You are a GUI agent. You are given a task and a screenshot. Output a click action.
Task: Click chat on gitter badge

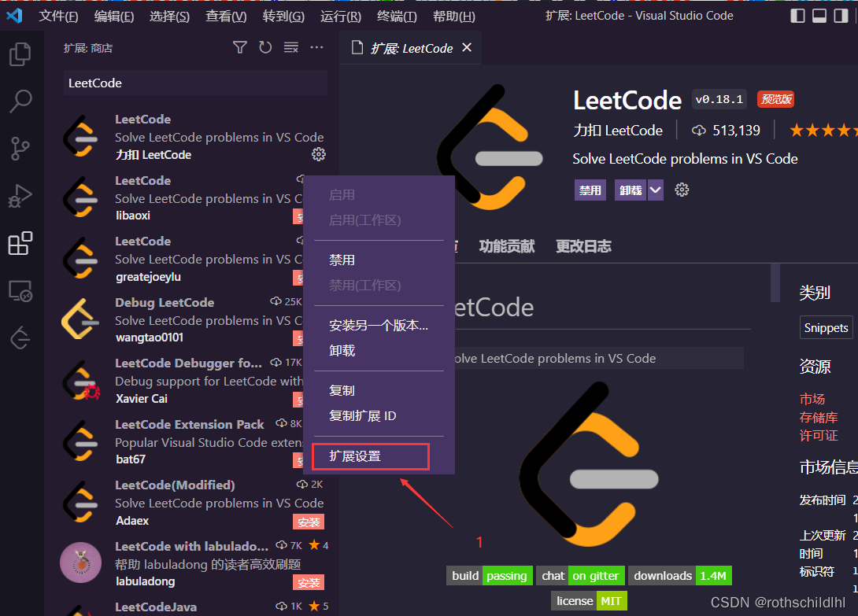[x=580, y=576]
